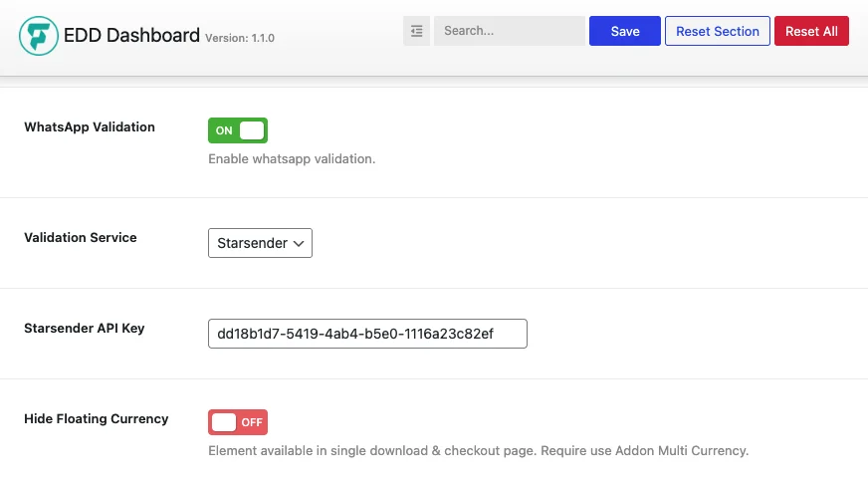Turn off the WhatsApp Validation switch
The image size is (868, 484).
pos(238,130)
